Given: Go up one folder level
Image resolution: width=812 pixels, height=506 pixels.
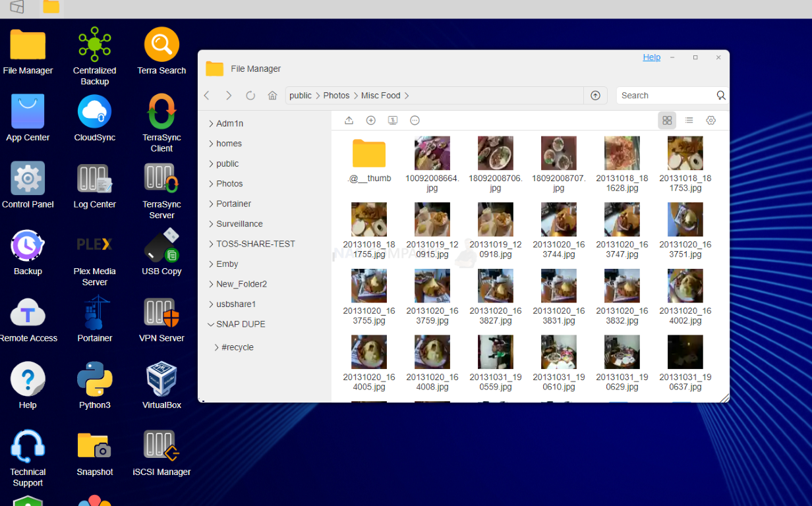Looking at the screenshot, I should pos(595,96).
